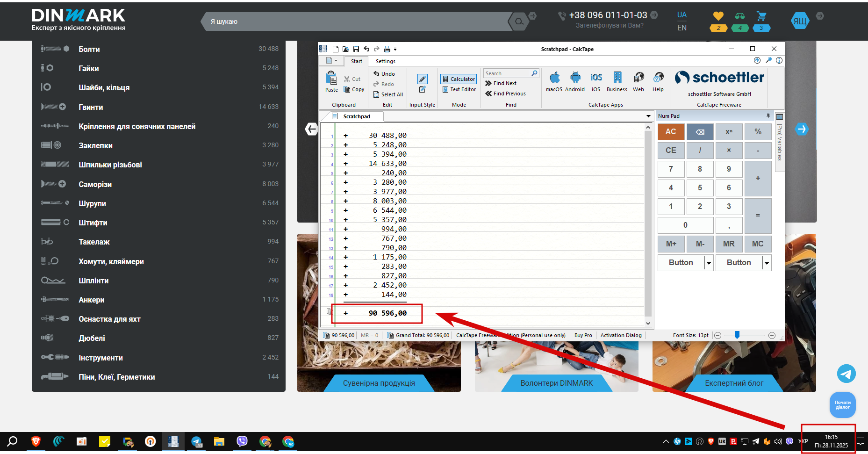Click the search magnifier in ribbon
Viewport: 868px width, 454px height.
[534, 73]
